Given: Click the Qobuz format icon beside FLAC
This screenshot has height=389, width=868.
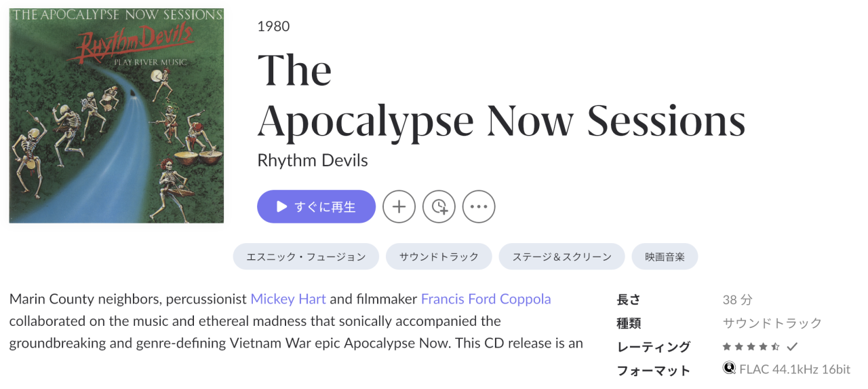Looking at the screenshot, I should [730, 369].
